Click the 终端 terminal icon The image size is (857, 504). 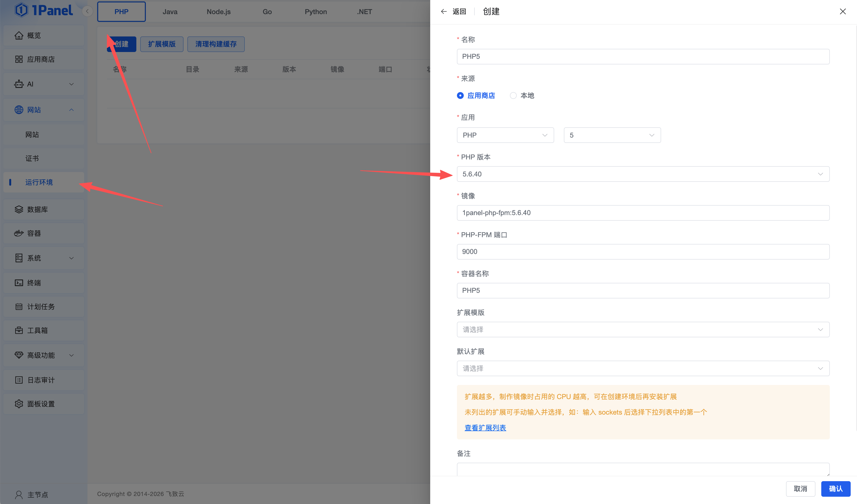[x=19, y=283]
